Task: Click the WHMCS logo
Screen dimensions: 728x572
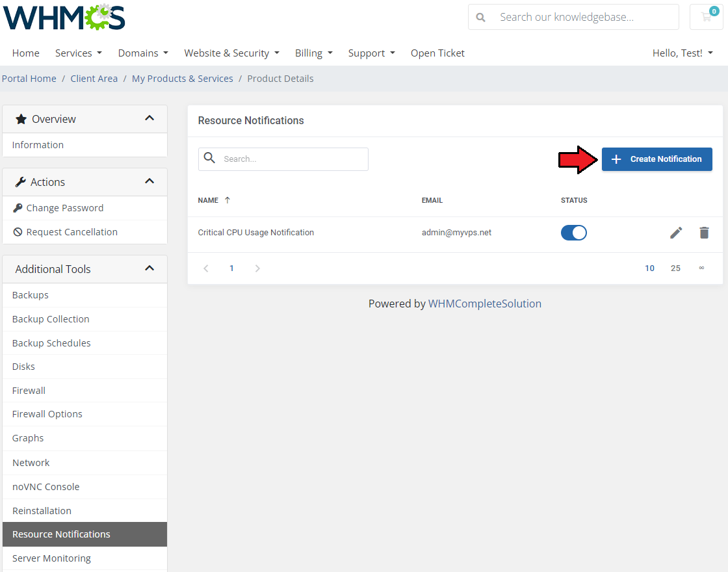Action: [64, 18]
